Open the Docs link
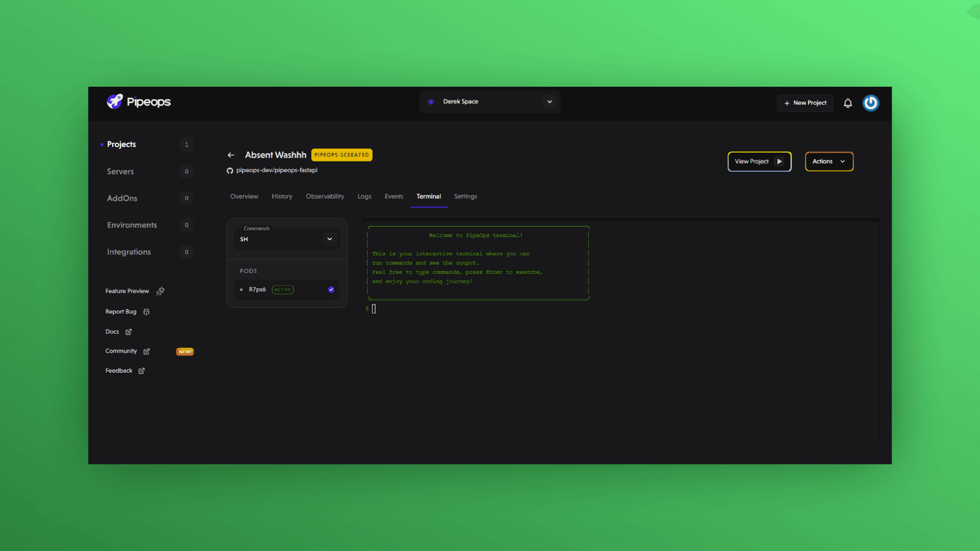This screenshot has height=551, width=980. point(112,332)
